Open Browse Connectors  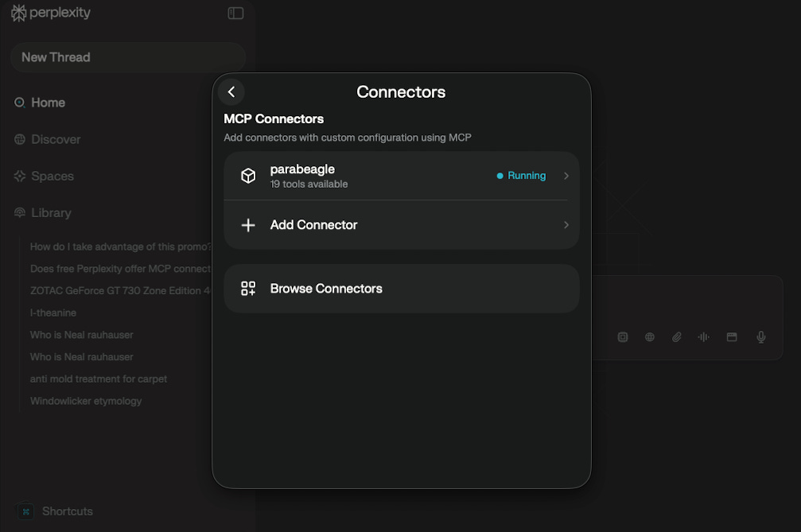tap(402, 289)
